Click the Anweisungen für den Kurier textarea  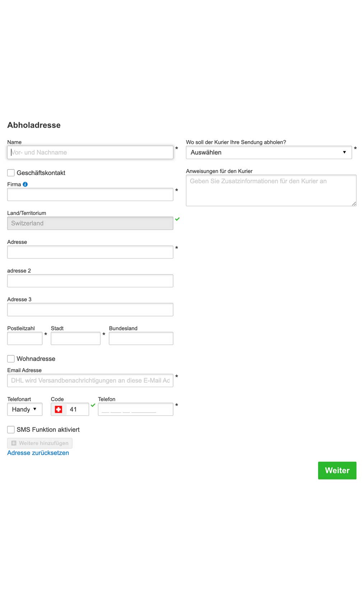271,190
